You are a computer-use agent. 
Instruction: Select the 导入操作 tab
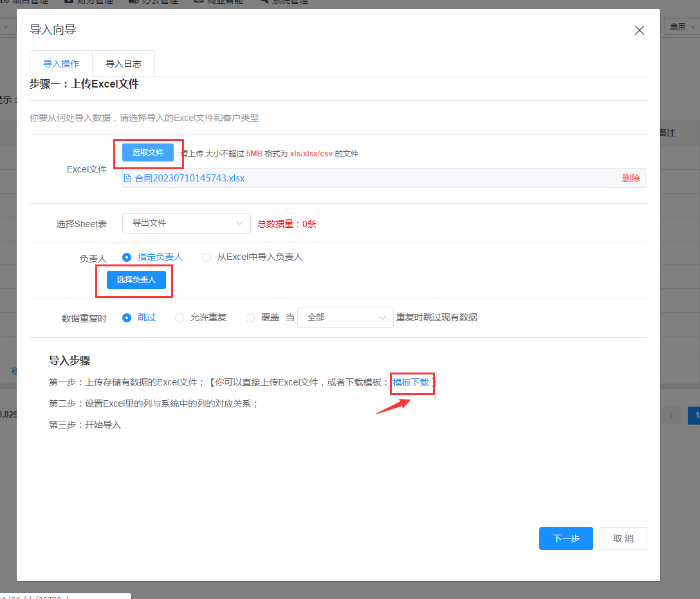[61, 64]
